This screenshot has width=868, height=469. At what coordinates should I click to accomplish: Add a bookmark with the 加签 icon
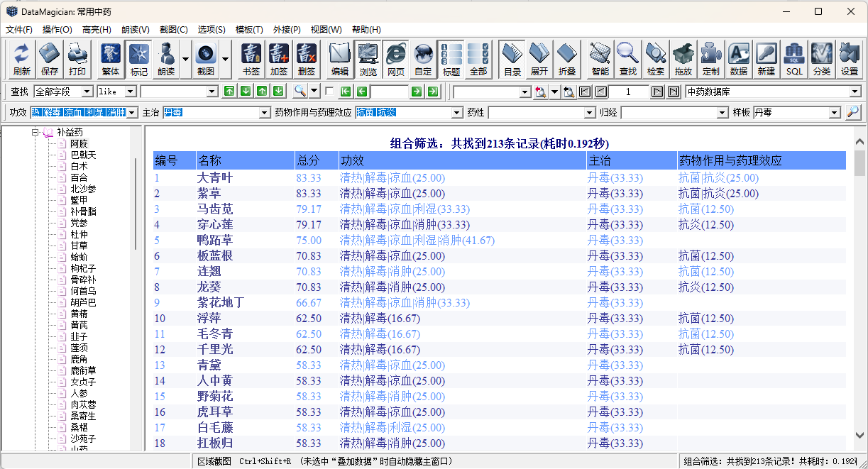pos(279,60)
